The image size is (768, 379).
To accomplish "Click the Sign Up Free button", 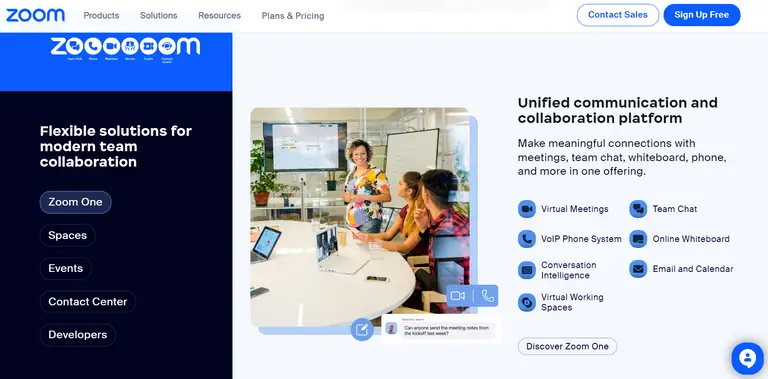I will point(702,15).
